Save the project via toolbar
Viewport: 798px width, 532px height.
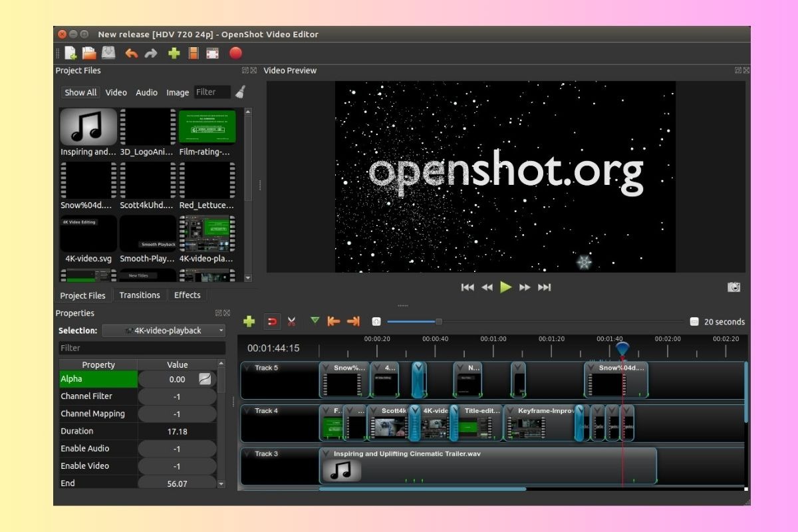tap(108, 53)
